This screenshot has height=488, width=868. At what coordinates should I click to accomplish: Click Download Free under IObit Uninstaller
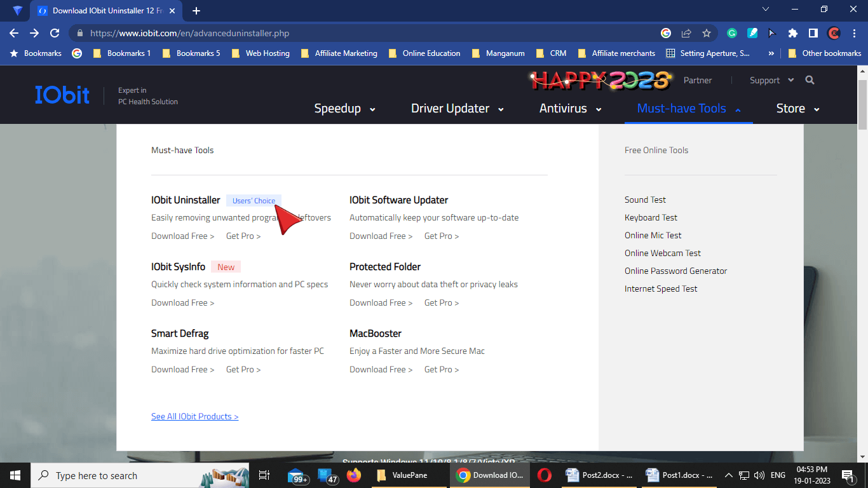click(183, 236)
